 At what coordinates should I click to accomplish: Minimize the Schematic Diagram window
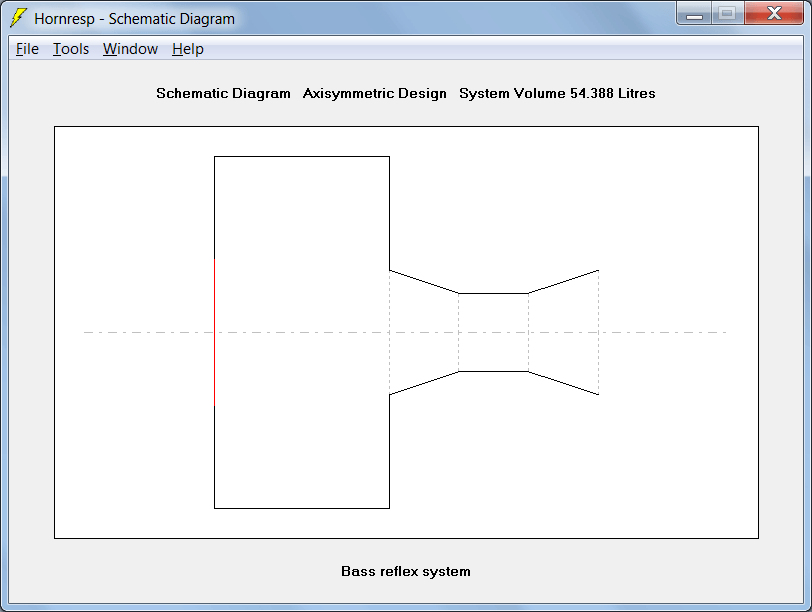pyautogui.click(x=694, y=13)
